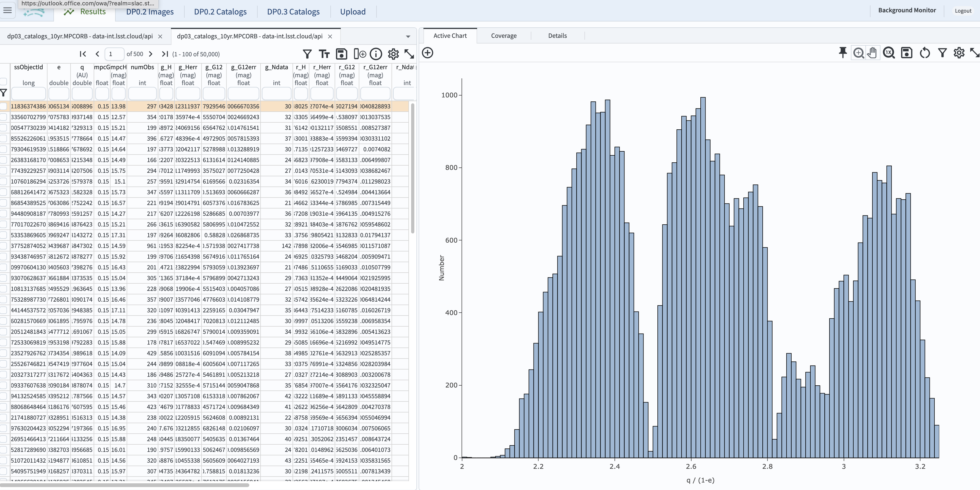This screenshot has width=980, height=490.
Task: Go to first table page
Action: [x=83, y=54]
